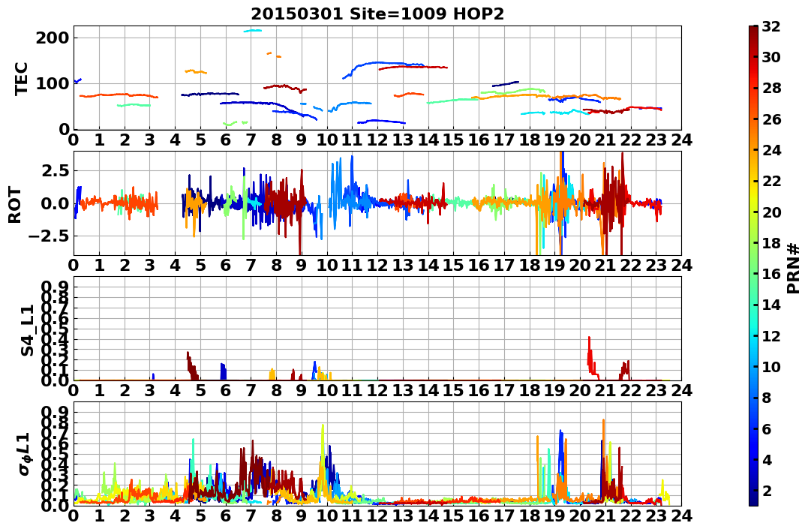Viewport: 808px width, 532px height.
Task: Click hour 24 tick under the TEC panel
Action: [x=681, y=139]
